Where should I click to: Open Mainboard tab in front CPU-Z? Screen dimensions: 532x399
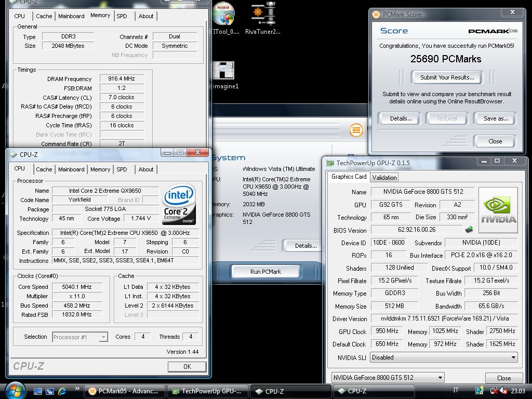click(x=71, y=169)
